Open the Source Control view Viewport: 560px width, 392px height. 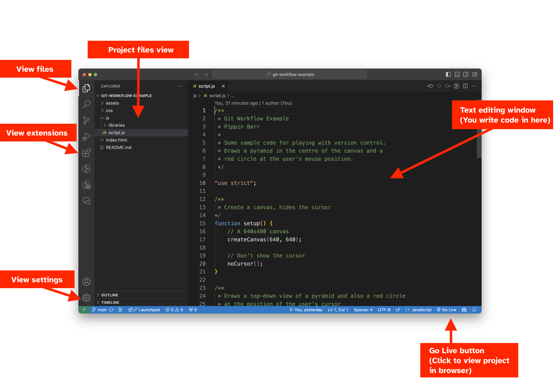coord(86,120)
